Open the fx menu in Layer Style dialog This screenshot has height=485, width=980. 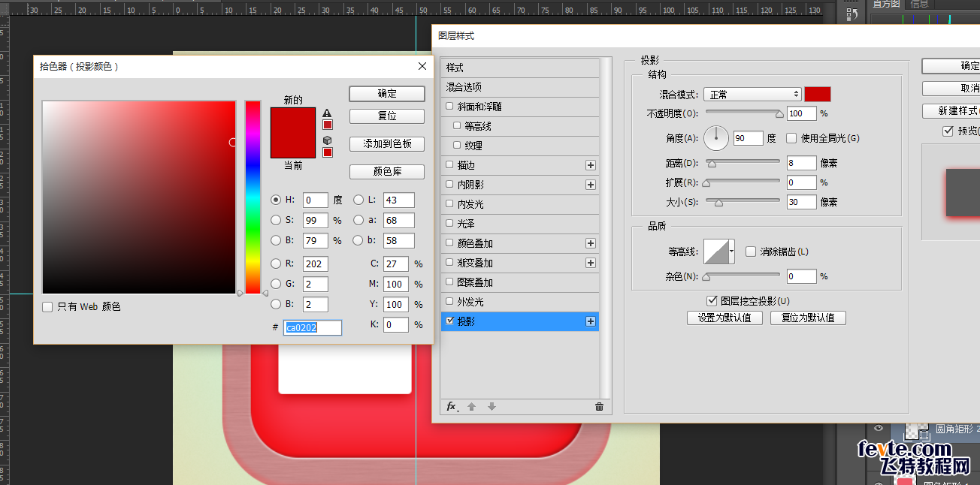(x=452, y=406)
